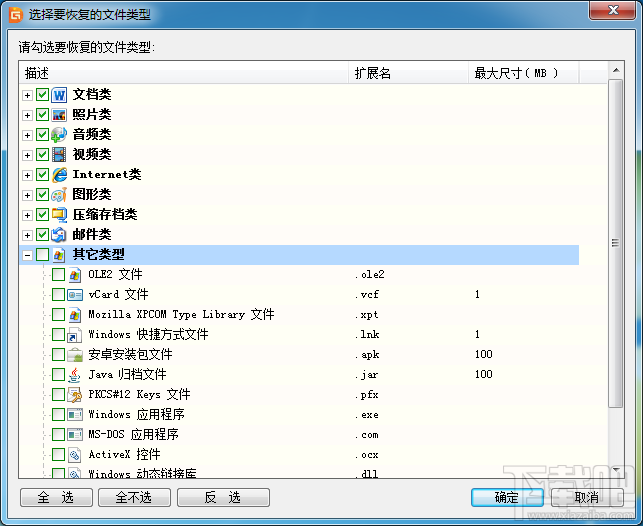Cancel with the 取消 button
This screenshot has height=526, width=643.
point(587,498)
